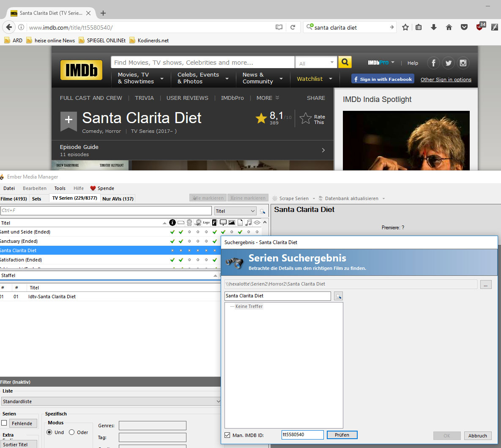Click the Theme music note column header icon
The width and height of the screenshot is (501, 448).
(x=249, y=223)
